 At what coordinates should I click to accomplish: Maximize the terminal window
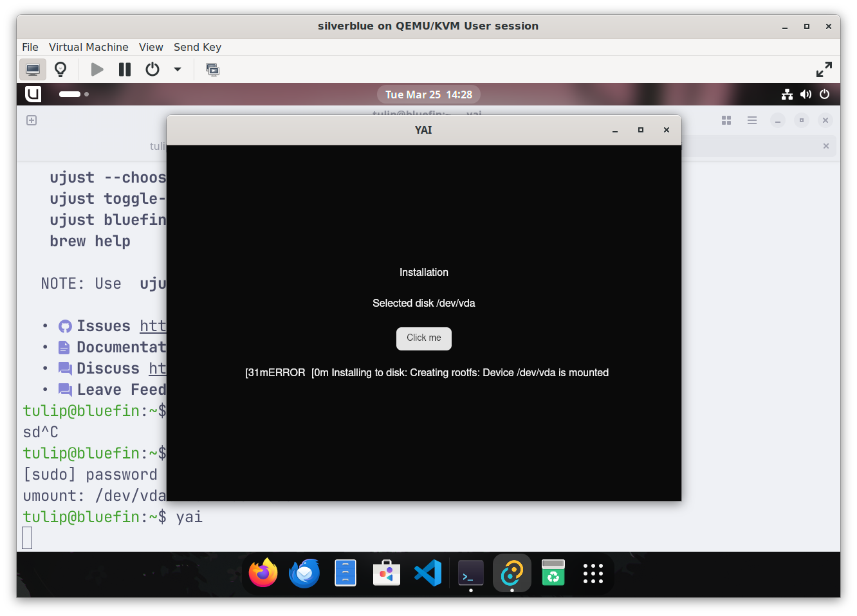click(x=802, y=120)
